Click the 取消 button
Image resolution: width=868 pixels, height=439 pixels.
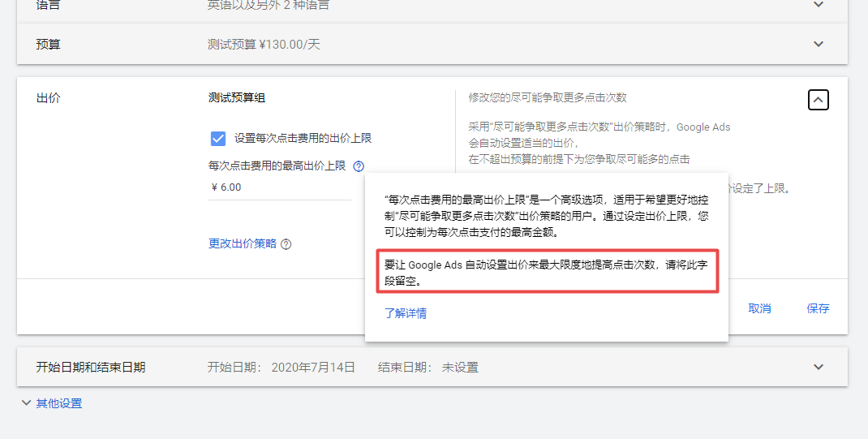click(759, 308)
